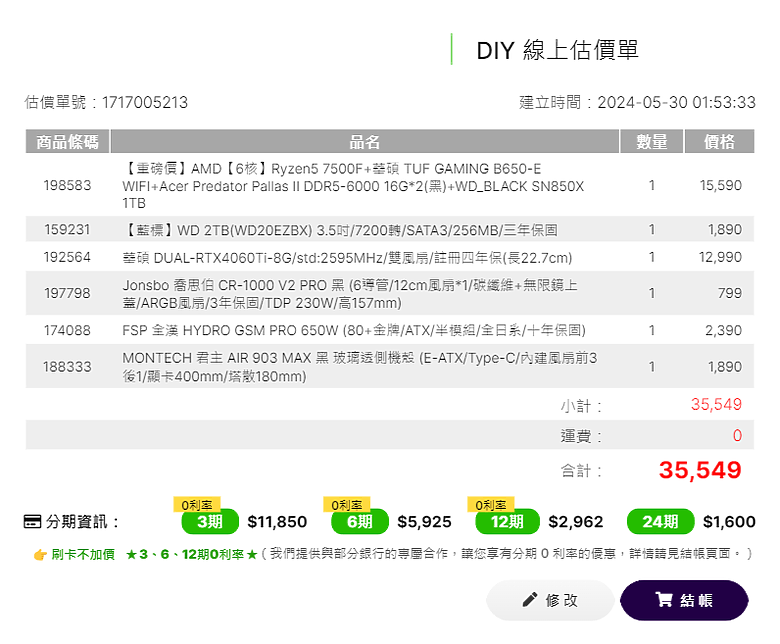Click the pointing hand icon before 刷卡不加價
Screen dimensions: 780x644
pyautogui.click(x=40, y=554)
